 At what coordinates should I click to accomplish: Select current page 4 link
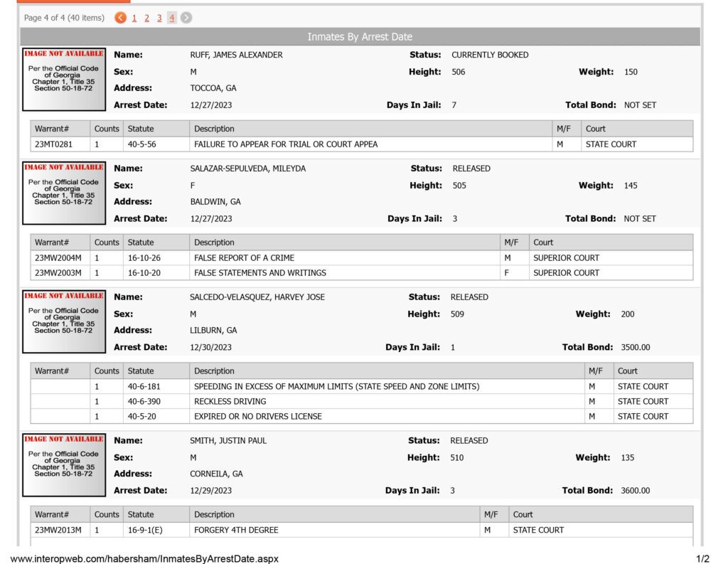click(x=172, y=18)
